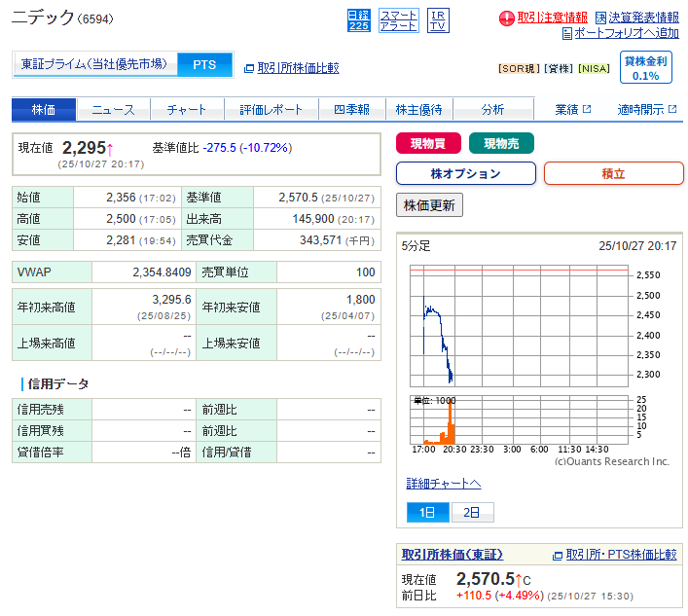Click the 決算発表情報 calendar icon

[600, 18]
